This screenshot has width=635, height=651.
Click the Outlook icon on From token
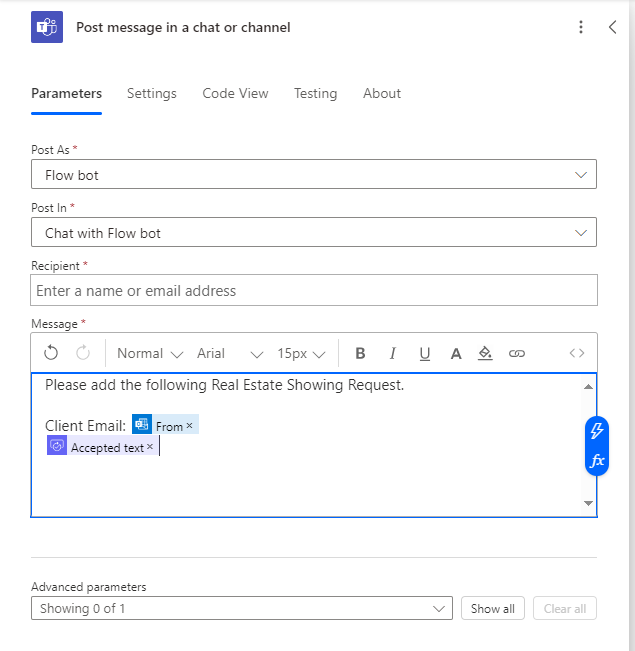click(x=142, y=424)
